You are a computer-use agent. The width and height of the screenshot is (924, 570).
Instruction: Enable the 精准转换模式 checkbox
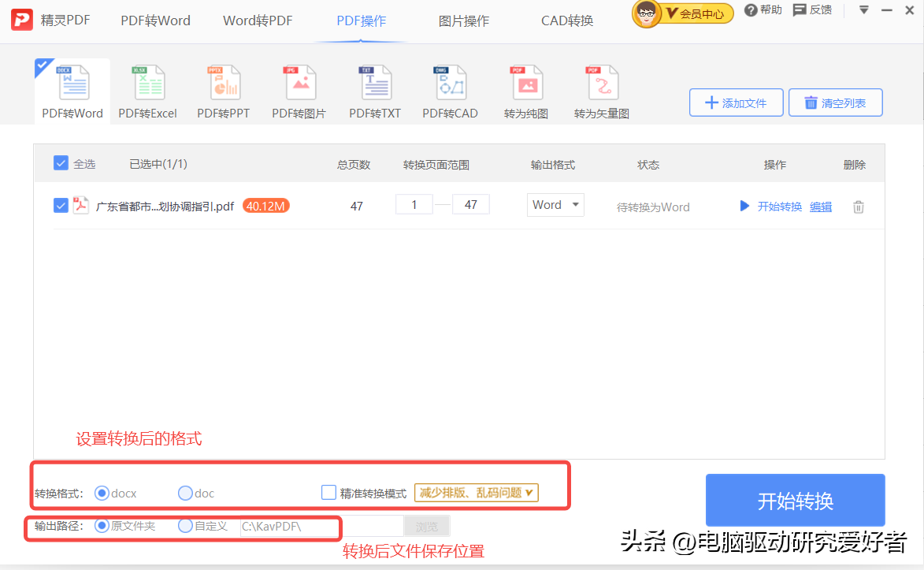pos(328,492)
